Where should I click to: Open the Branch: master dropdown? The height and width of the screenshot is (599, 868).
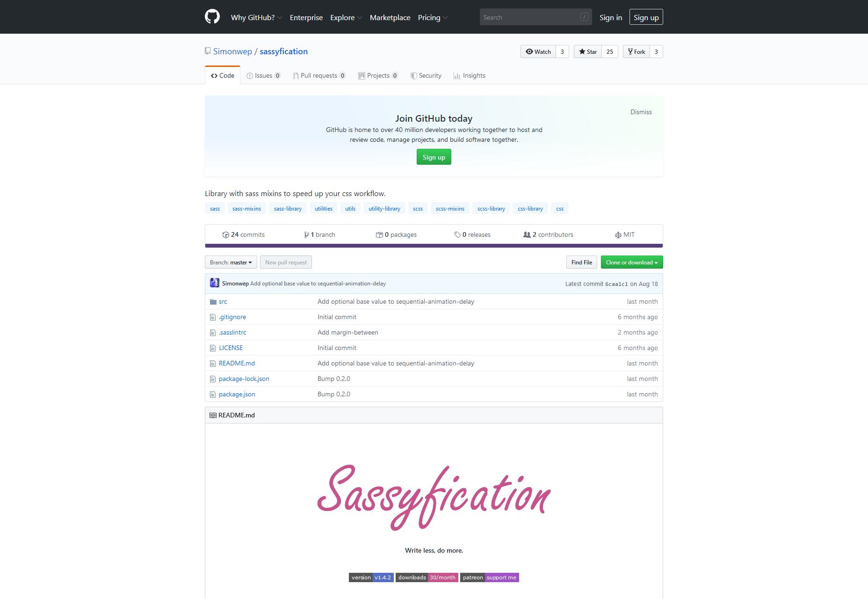click(x=231, y=262)
